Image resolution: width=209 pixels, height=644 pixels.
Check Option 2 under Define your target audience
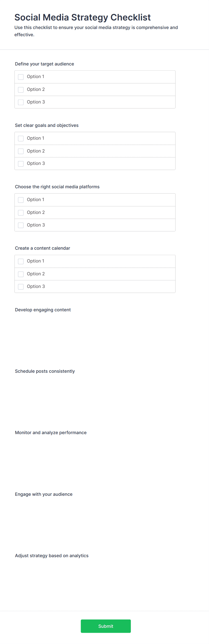[x=21, y=90]
